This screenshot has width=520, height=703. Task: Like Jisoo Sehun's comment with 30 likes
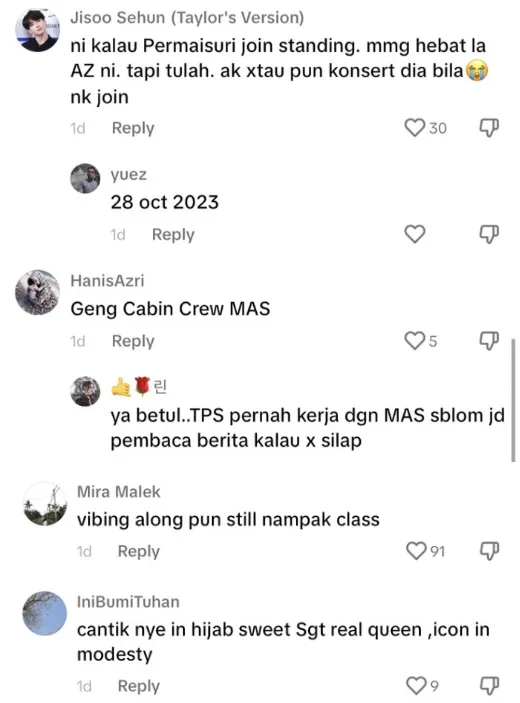pos(414,128)
